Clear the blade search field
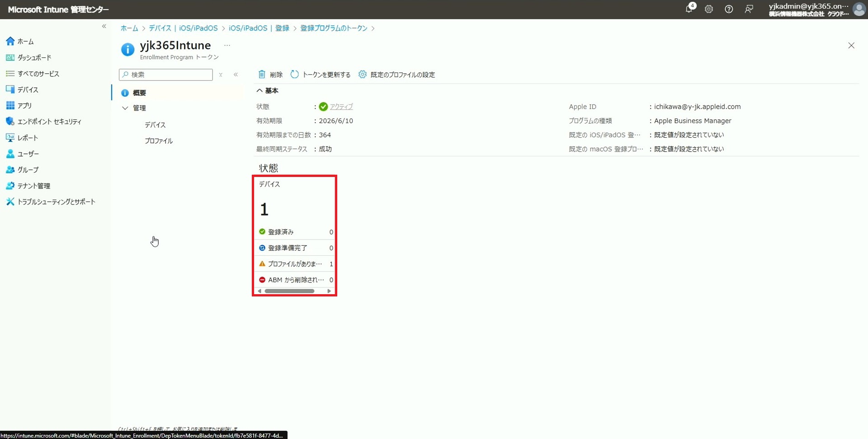The image size is (868, 439). 221,75
